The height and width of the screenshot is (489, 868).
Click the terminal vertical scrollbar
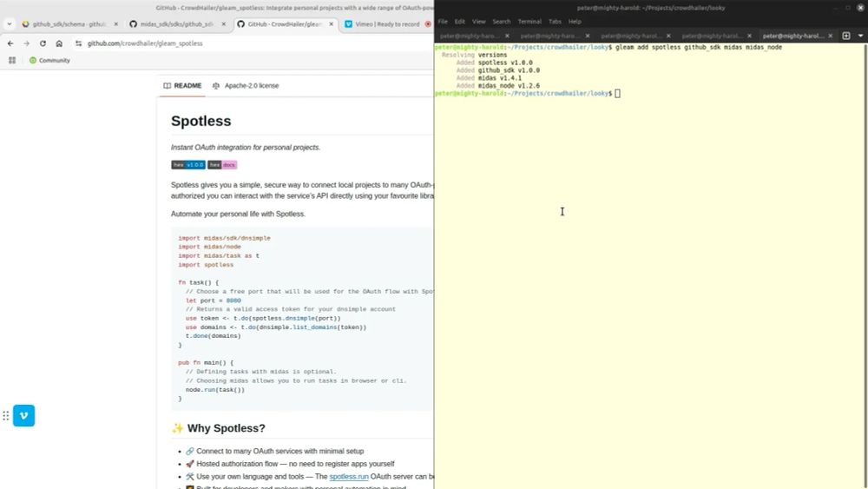coord(865,266)
